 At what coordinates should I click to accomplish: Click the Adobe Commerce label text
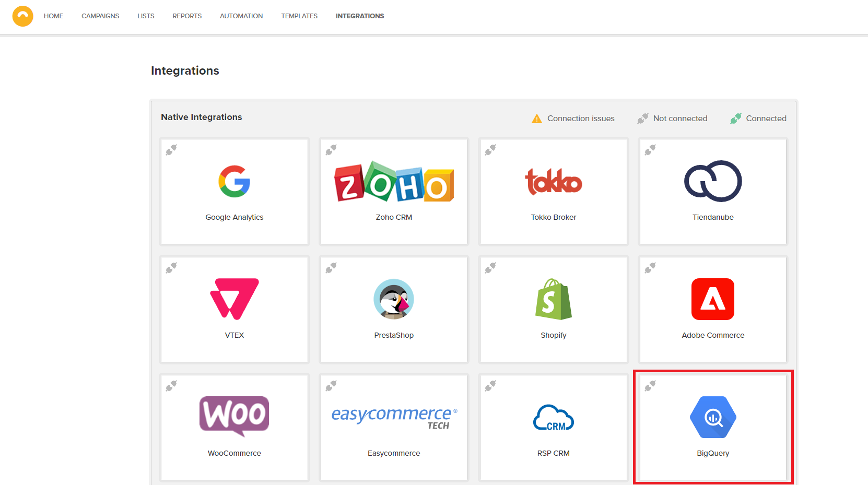(713, 335)
